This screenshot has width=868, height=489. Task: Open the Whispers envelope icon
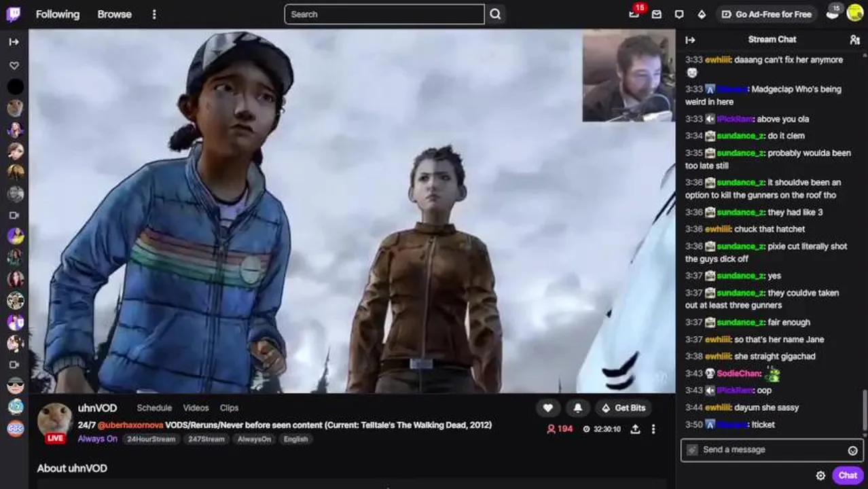tap(657, 14)
